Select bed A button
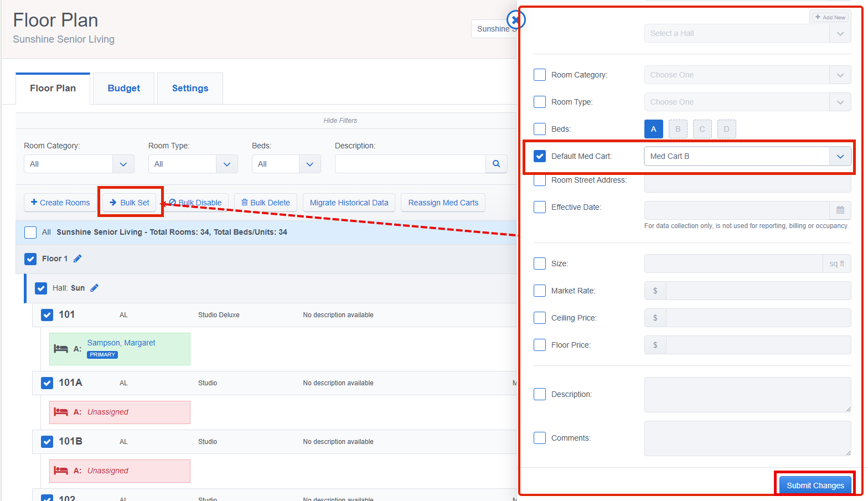The width and height of the screenshot is (868, 501). coord(654,129)
